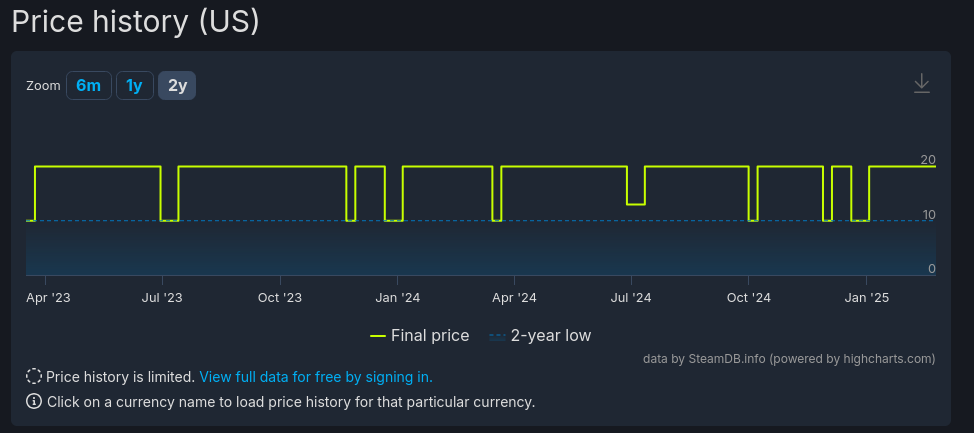Toggle the Final price series label
974x433 pixels.
click(x=430, y=336)
